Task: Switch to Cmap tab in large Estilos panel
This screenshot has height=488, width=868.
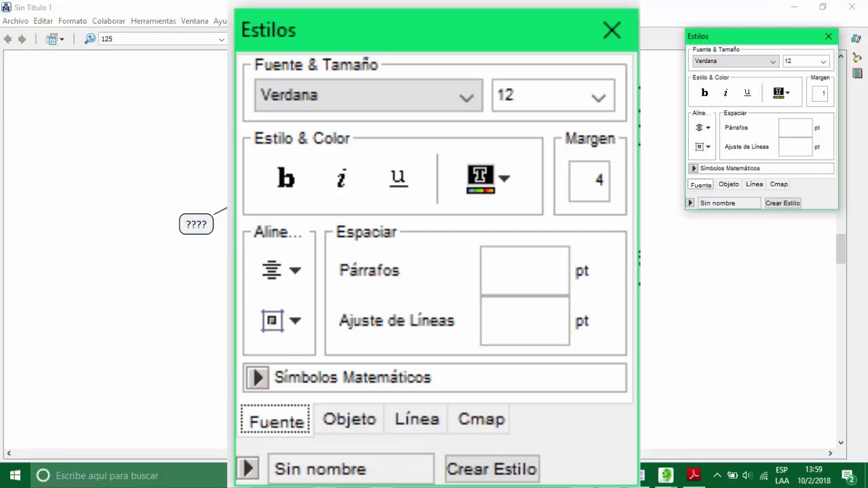Action: pyautogui.click(x=481, y=419)
